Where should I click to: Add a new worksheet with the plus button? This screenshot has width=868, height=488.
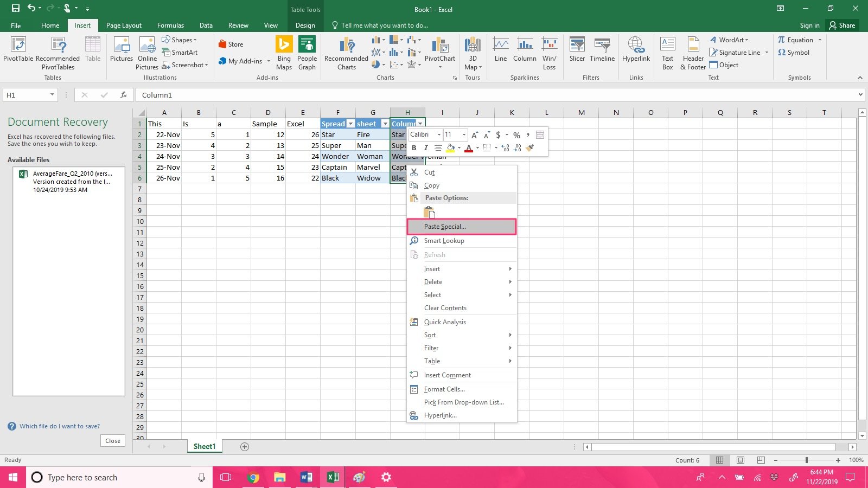244,446
